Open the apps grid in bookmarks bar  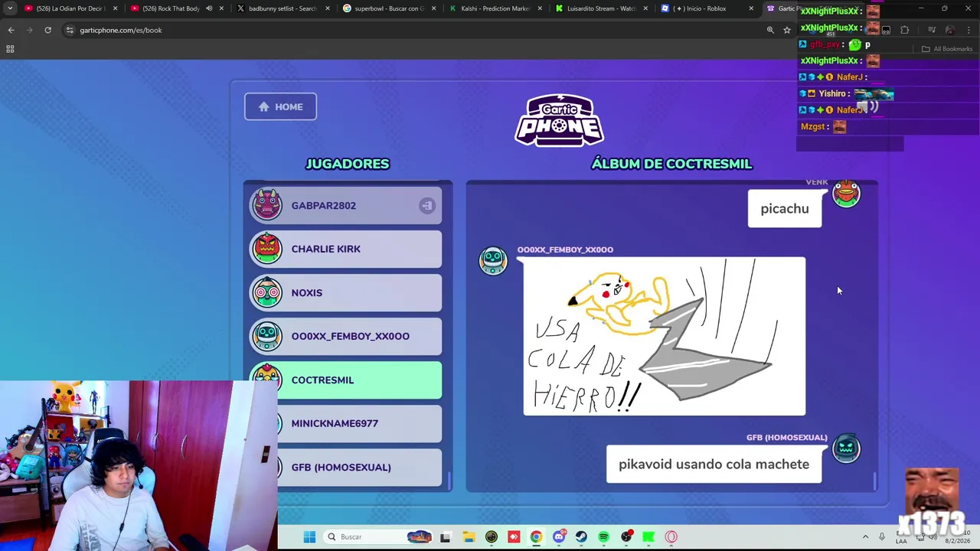tap(10, 49)
